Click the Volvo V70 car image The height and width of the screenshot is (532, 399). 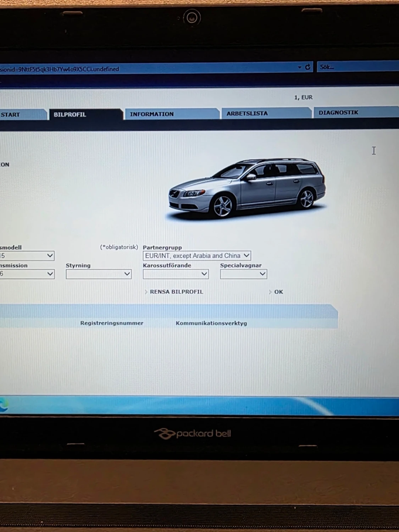pos(247,188)
